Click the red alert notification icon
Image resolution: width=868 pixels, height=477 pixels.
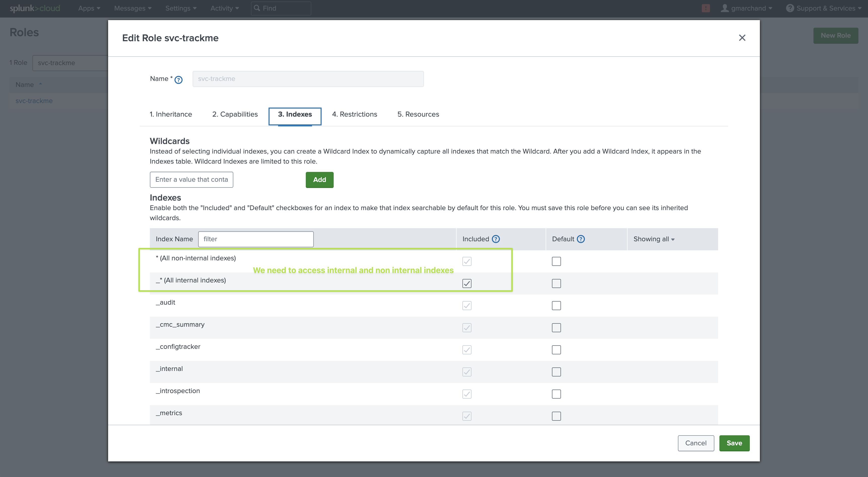point(706,8)
